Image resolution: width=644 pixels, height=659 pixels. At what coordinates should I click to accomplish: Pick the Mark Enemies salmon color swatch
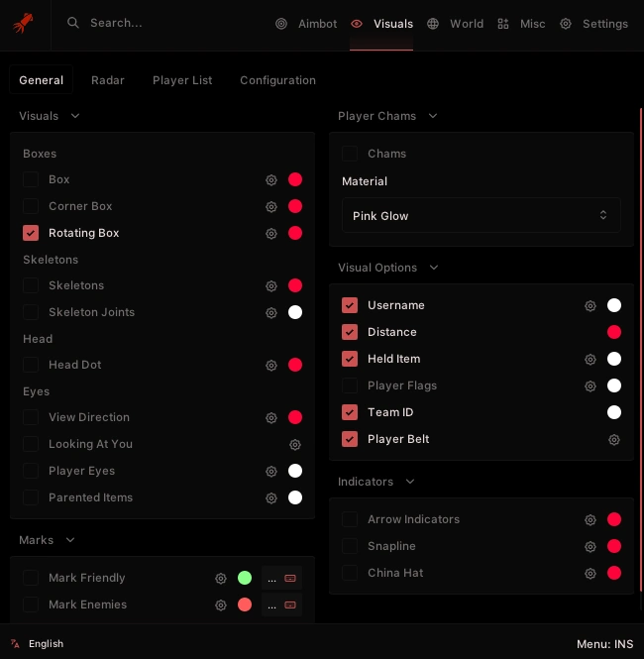tap(245, 604)
